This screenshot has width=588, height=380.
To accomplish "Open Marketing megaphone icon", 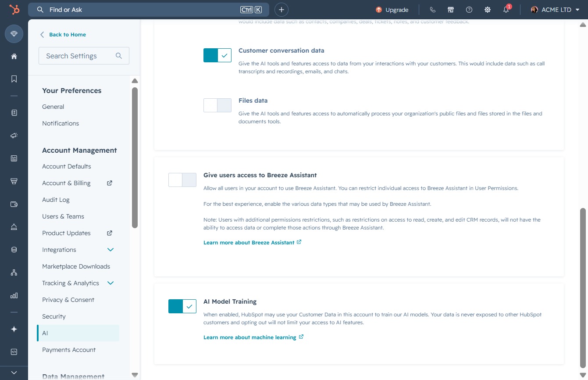I will pyautogui.click(x=14, y=136).
